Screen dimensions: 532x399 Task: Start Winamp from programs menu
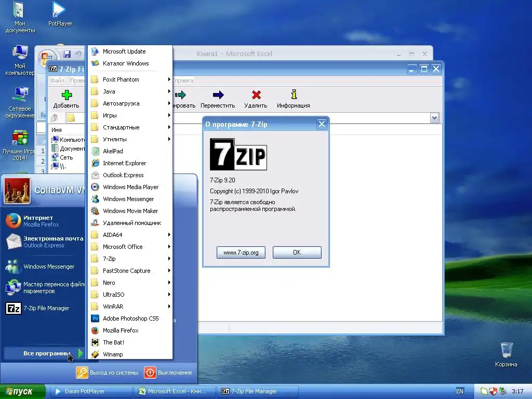[130, 354]
